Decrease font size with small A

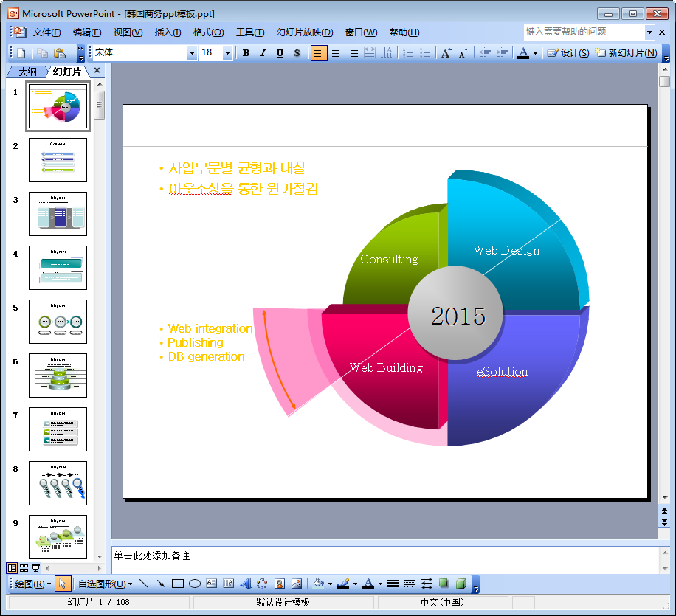click(463, 53)
